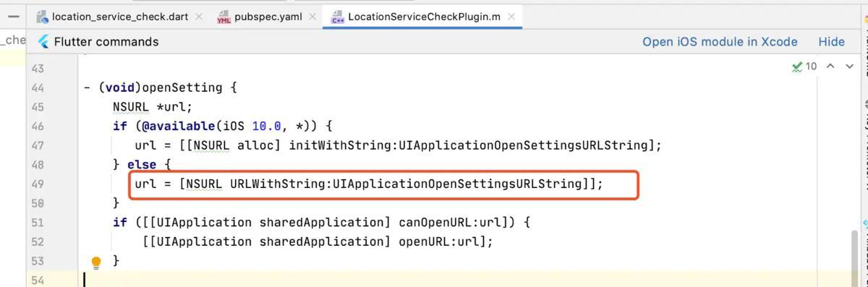Image resolution: width=868 pixels, height=287 pixels.
Task: Click the Flutter logo icon in the commands bar
Action: click(x=43, y=42)
